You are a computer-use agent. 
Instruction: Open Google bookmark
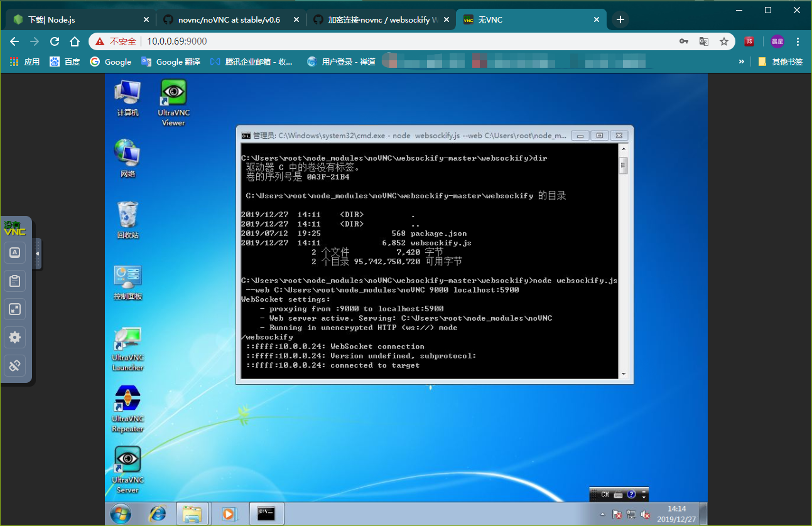coord(111,62)
